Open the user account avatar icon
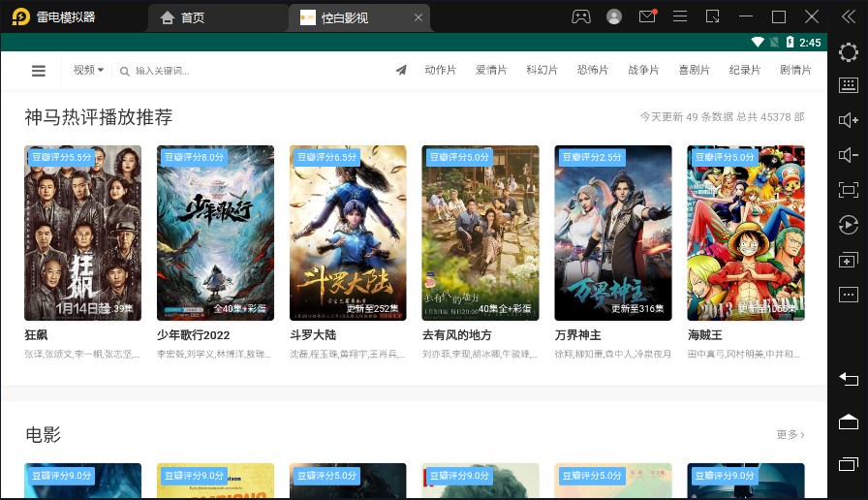Image resolution: width=868 pixels, height=500 pixels. click(x=614, y=16)
